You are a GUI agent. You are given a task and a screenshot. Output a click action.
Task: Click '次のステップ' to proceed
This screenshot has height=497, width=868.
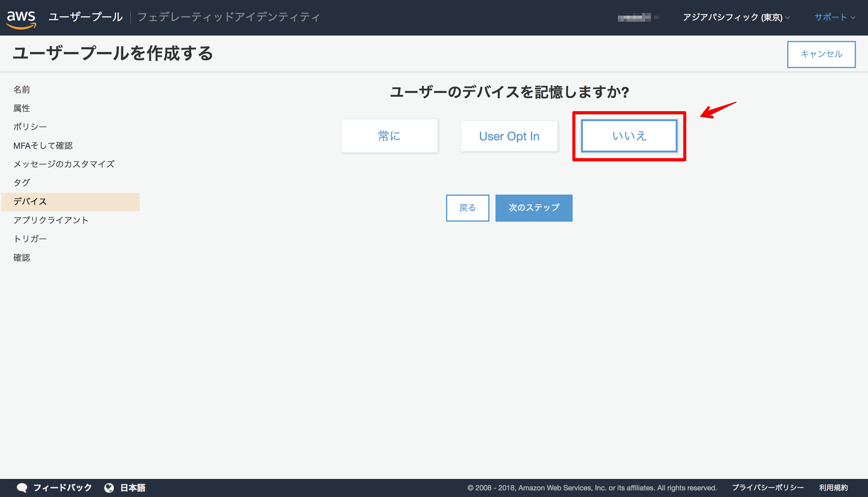pyautogui.click(x=532, y=207)
